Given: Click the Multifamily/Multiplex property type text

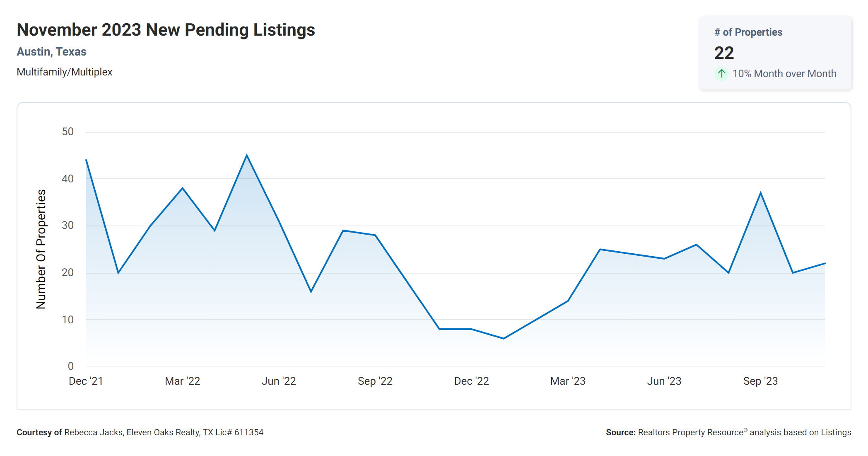Looking at the screenshot, I should point(64,72).
